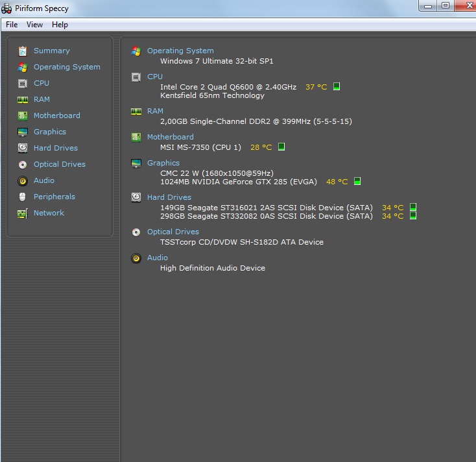Screen dimensions: 476x462
Task: Click the Audio heading link in summary
Action: [x=157, y=258]
